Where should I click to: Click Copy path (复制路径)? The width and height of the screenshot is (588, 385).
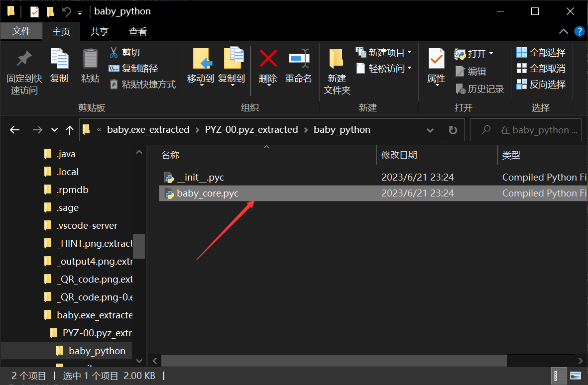[x=133, y=69]
